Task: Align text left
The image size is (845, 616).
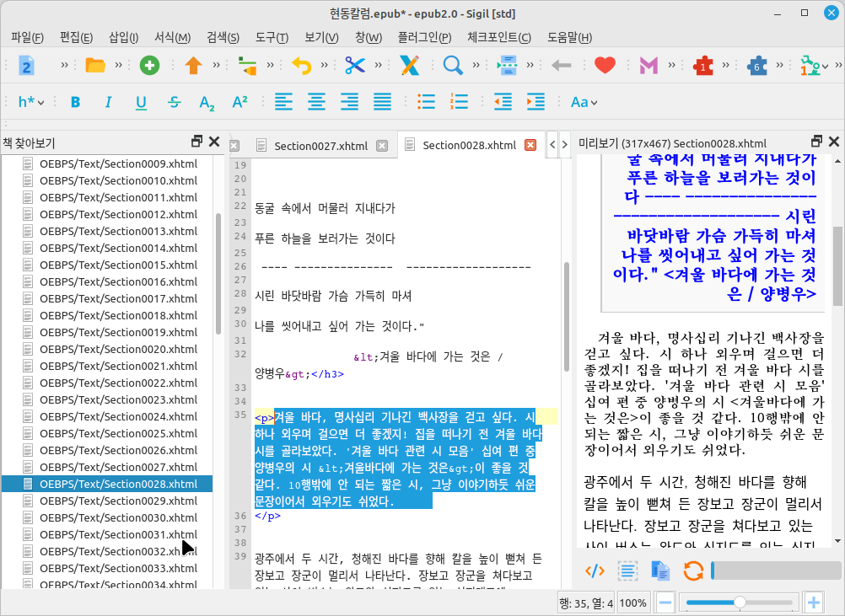Action: point(283,102)
